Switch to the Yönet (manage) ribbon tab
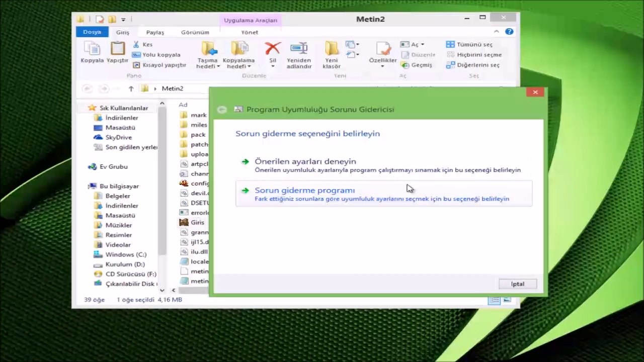Viewport: 644px width, 362px height. (x=250, y=32)
